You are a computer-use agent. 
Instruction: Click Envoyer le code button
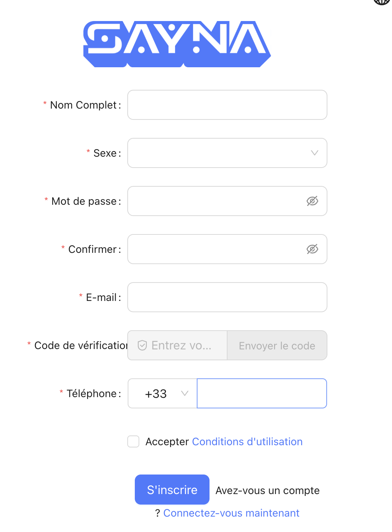[277, 346]
